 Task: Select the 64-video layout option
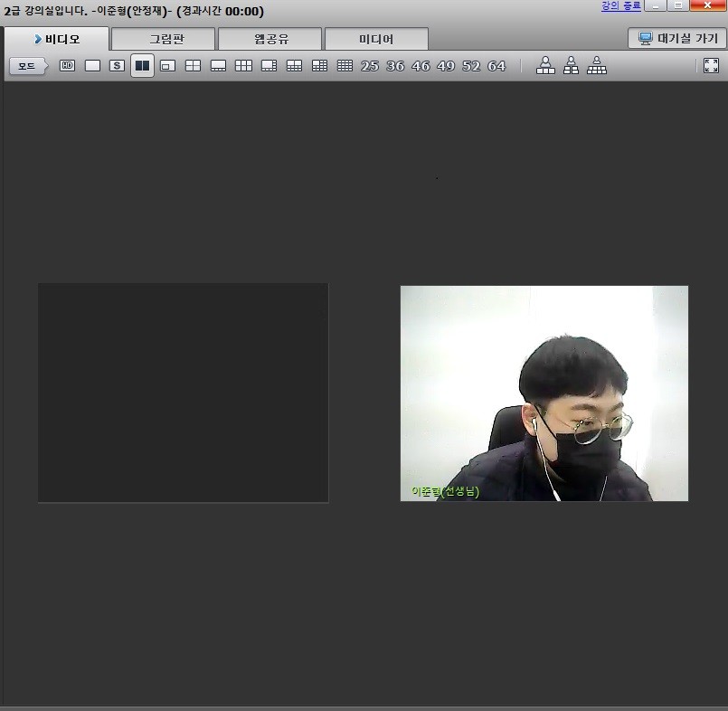click(496, 66)
